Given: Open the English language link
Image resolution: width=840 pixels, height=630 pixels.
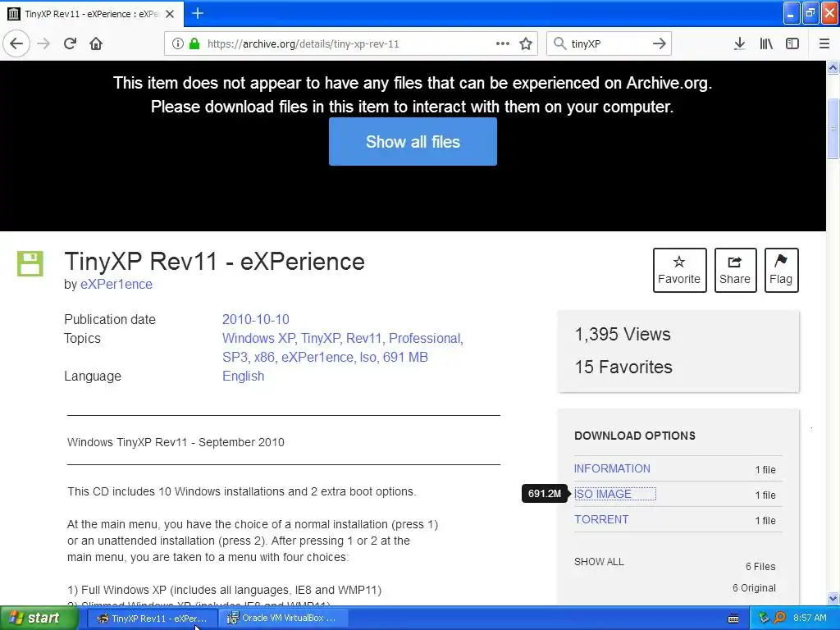Looking at the screenshot, I should coord(243,376).
